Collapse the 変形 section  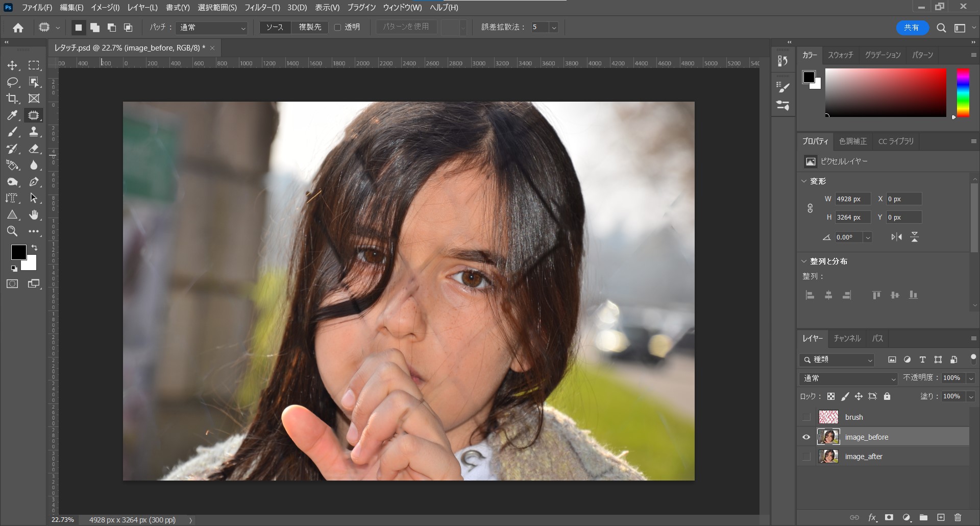coord(804,181)
